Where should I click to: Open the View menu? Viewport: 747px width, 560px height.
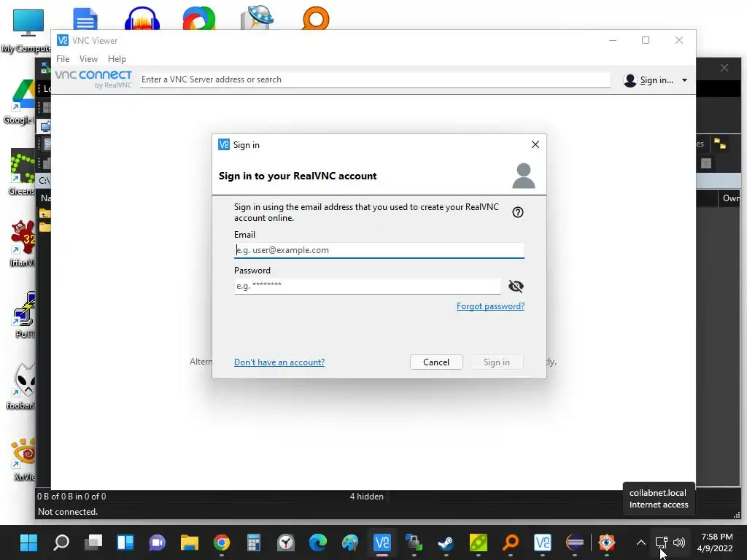pos(88,58)
